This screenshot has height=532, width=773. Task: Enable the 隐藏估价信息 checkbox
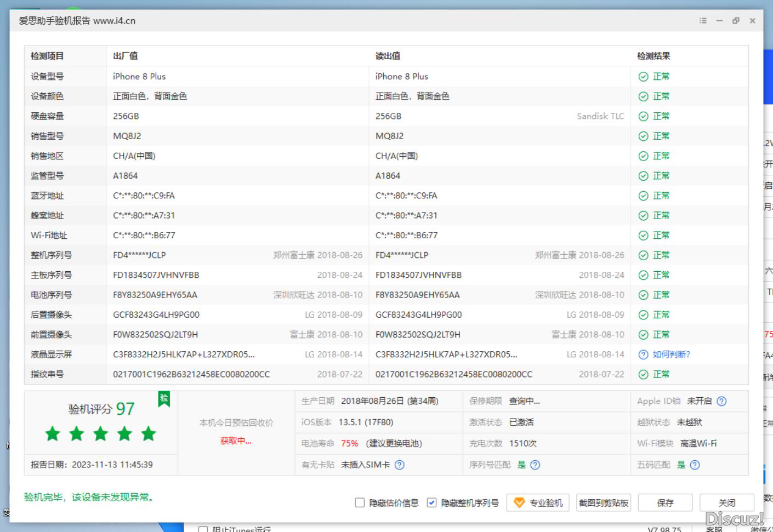(x=360, y=502)
